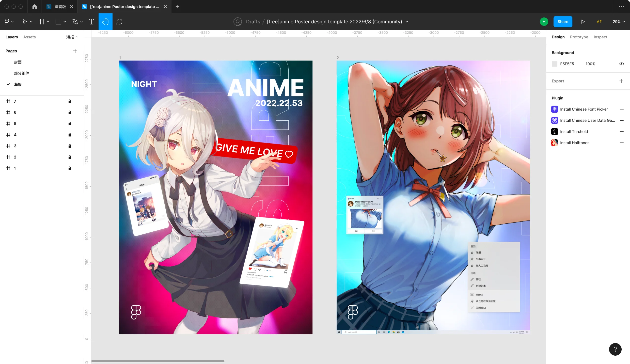Unlock frame 7 layer
The height and width of the screenshot is (364, 630).
tap(70, 101)
